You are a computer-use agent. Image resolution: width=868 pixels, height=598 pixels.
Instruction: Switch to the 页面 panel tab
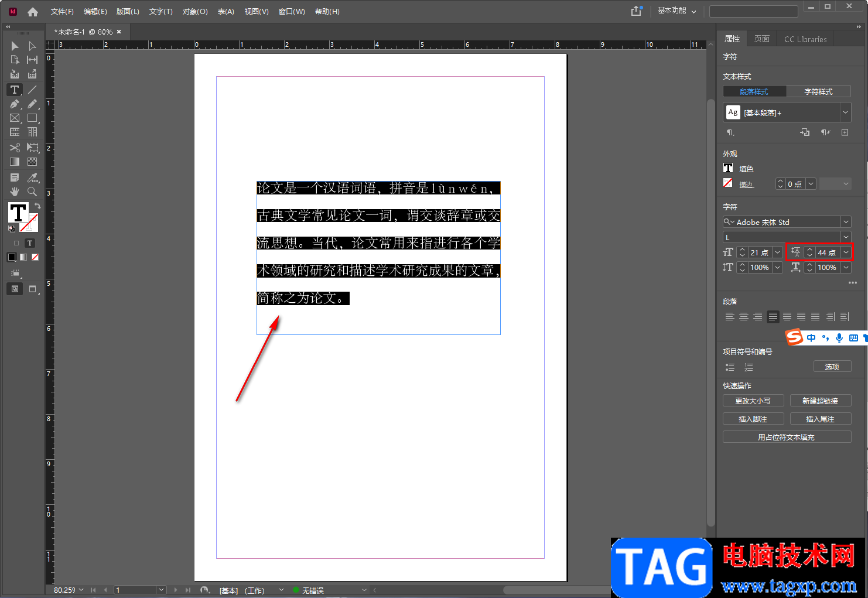click(762, 39)
